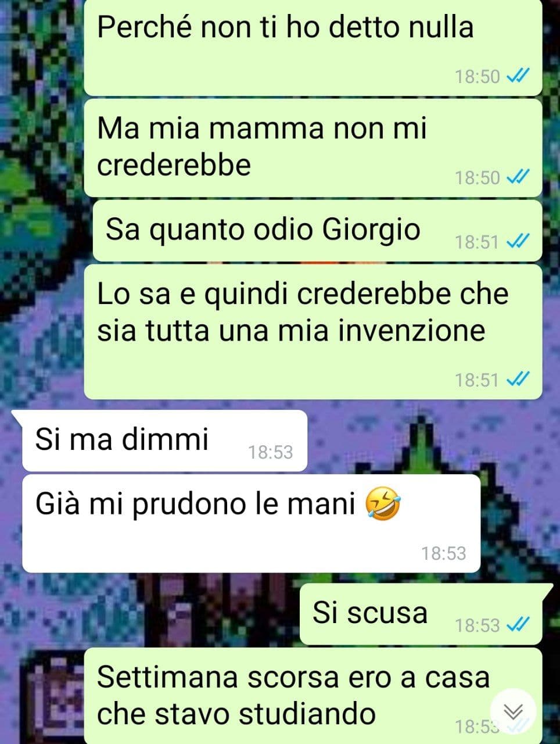Tap checkmarks on 'sia tutta una mia invenzione' message
This screenshot has height=744, width=560.
(518, 380)
